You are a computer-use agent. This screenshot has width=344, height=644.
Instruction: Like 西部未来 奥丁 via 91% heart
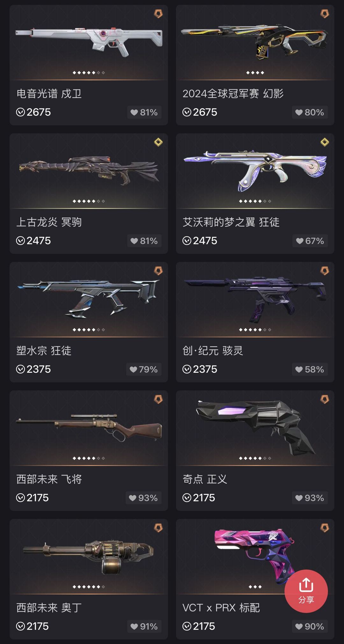144,626
